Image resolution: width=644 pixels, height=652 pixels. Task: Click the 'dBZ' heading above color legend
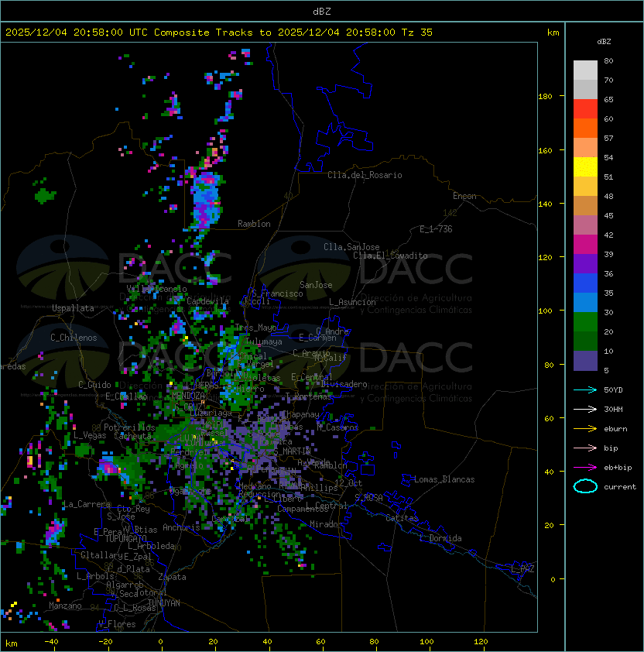(604, 42)
